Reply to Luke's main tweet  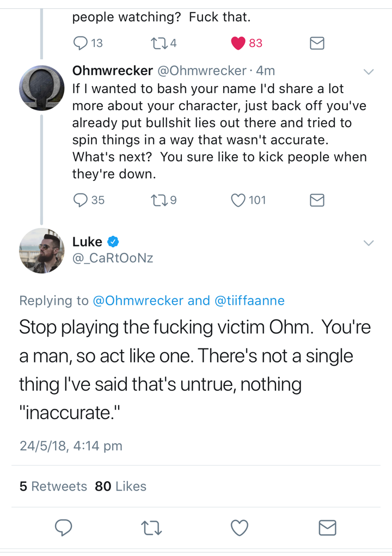[63, 527]
